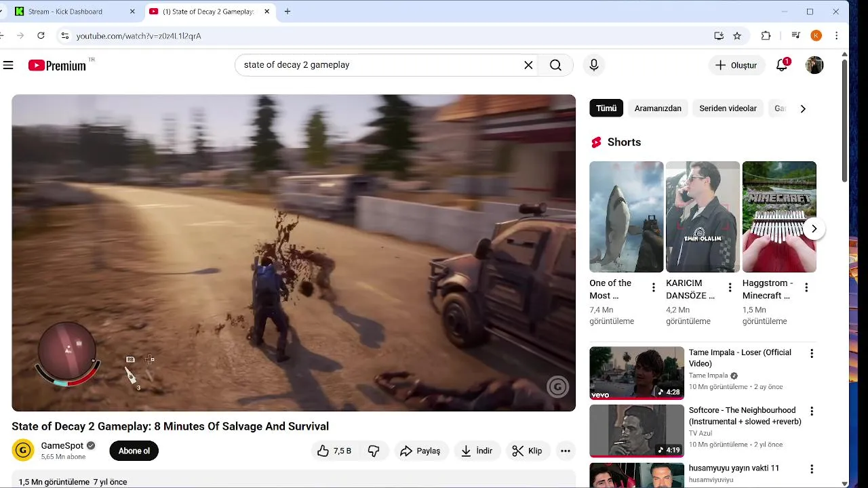Screen dimensions: 868x488
Task: Open the KARICIM DANSÖZE Short thumbnail
Action: tap(703, 217)
